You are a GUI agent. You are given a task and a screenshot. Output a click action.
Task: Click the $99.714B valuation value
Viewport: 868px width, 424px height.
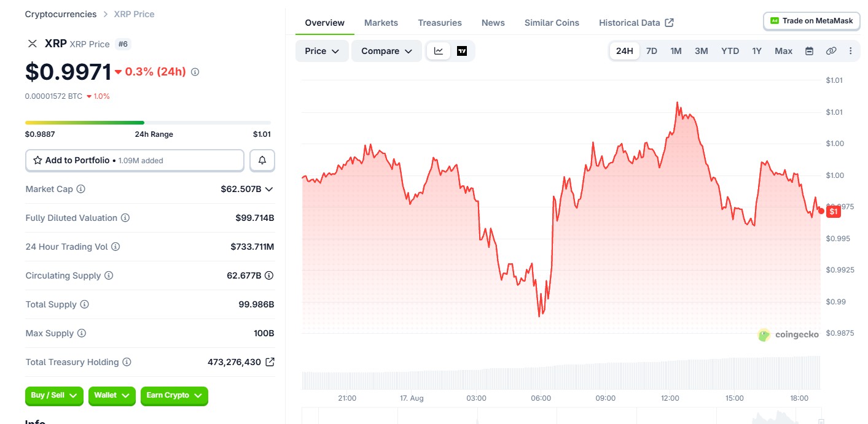255,218
